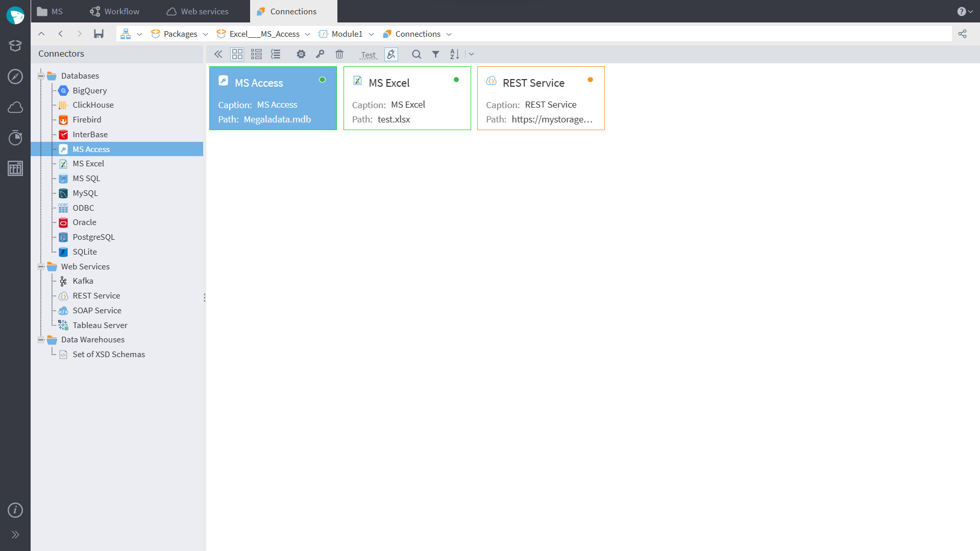
Task: Select the Connections tab
Action: (x=293, y=11)
